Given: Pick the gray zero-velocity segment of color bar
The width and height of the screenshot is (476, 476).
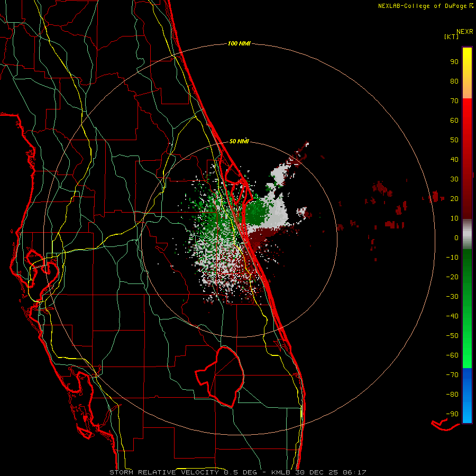Looking at the screenshot, I should (467, 234).
